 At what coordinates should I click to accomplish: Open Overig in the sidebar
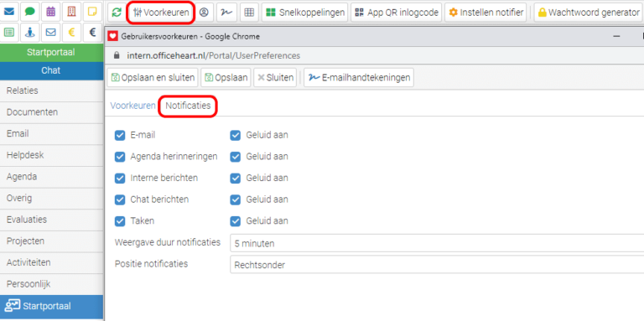51,199
